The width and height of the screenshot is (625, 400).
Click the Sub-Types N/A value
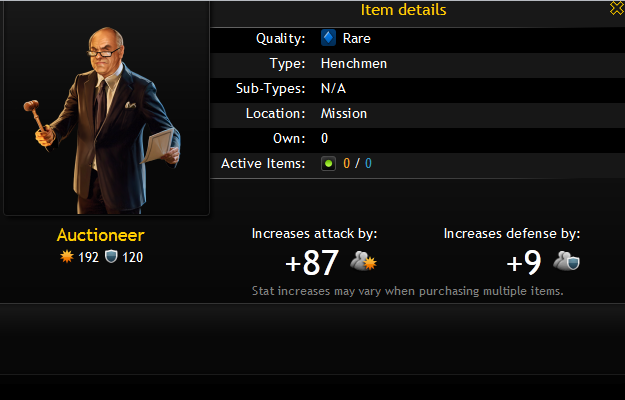(x=333, y=88)
